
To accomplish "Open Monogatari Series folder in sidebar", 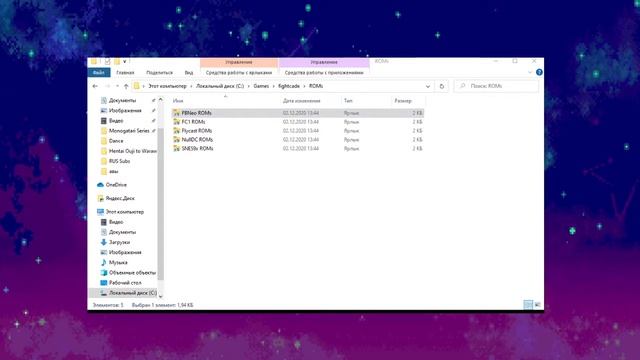I will click(x=129, y=131).
